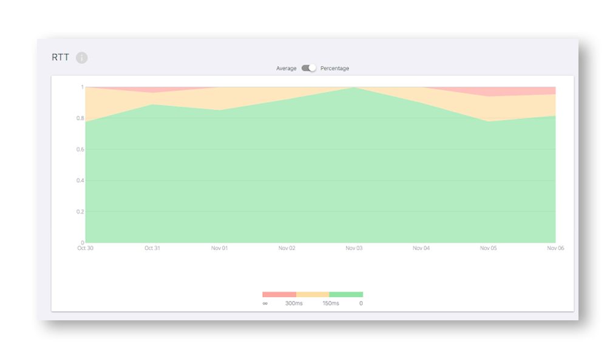607x364 pixels.
Task: Select the Nov 06 axis label
Action: point(555,248)
